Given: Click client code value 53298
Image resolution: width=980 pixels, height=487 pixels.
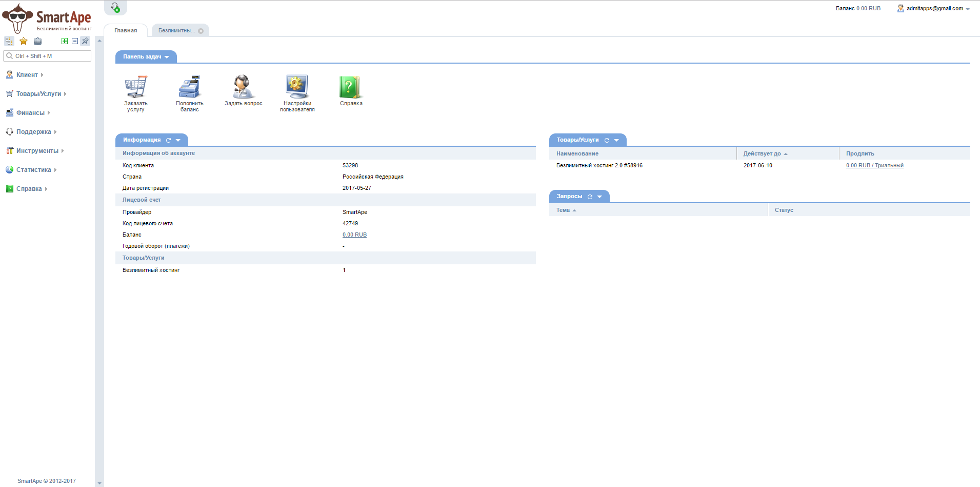Looking at the screenshot, I should coord(350,166).
